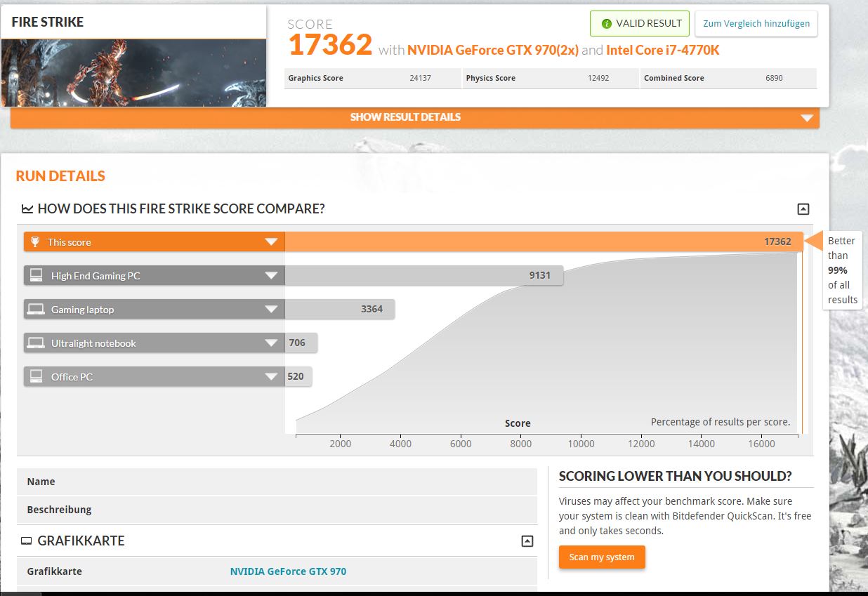This screenshot has width=868, height=596.
Task: Click the 8000 axis label on the chart
Action: pos(521,444)
